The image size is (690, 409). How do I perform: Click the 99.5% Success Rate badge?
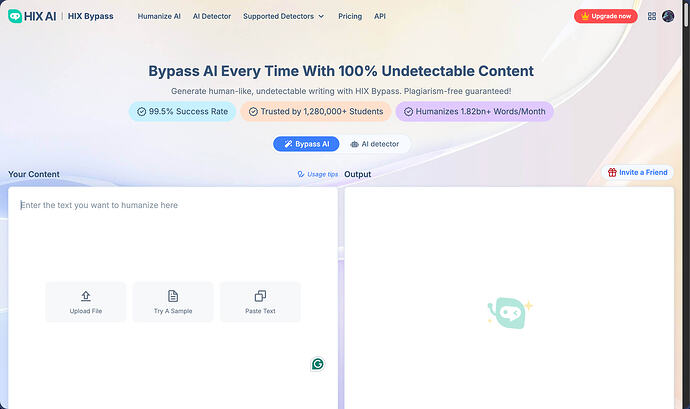pyautogui.click(x=182, y=112)
